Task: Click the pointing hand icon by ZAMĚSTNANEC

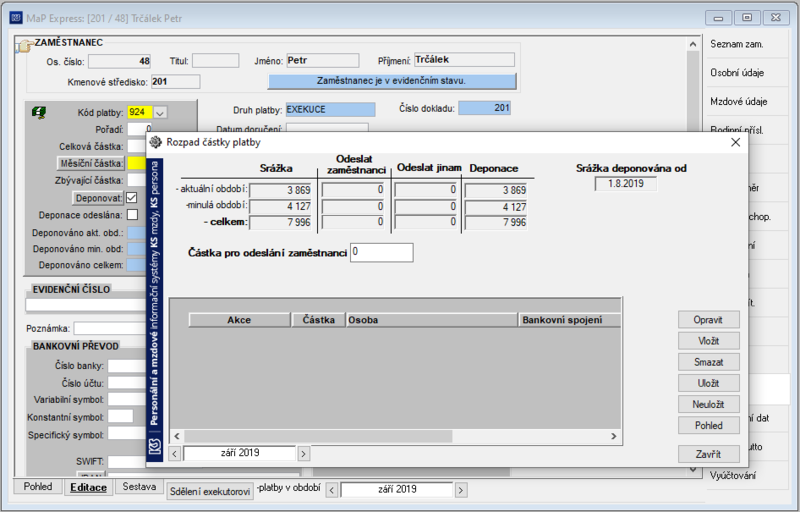Action: (23, 47)
